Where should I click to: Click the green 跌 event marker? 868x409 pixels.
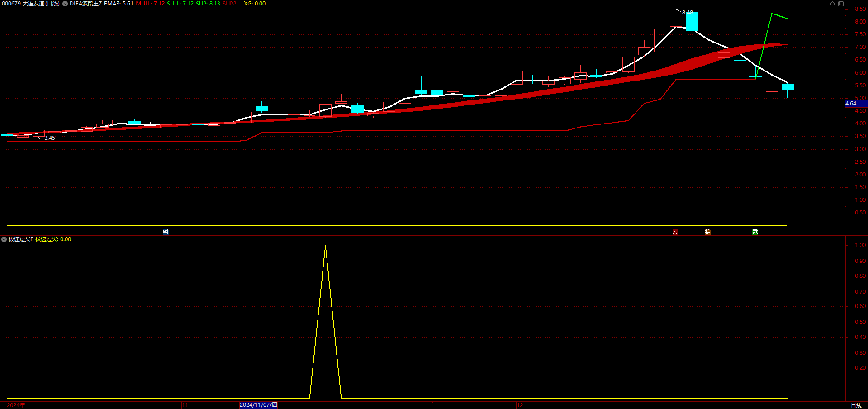[x=755, y=232]
